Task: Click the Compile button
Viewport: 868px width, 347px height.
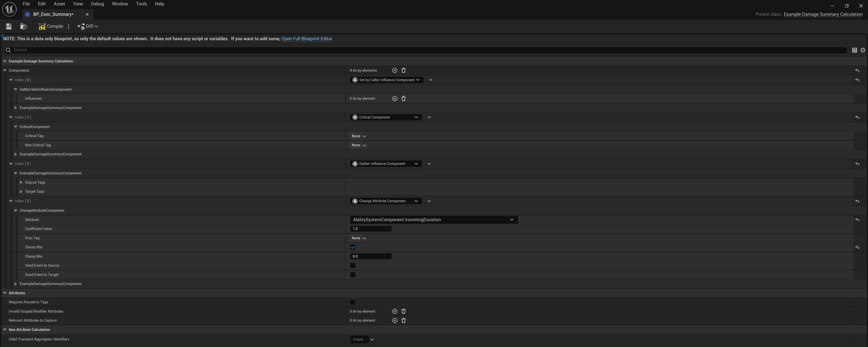Action: pos(51,26)
